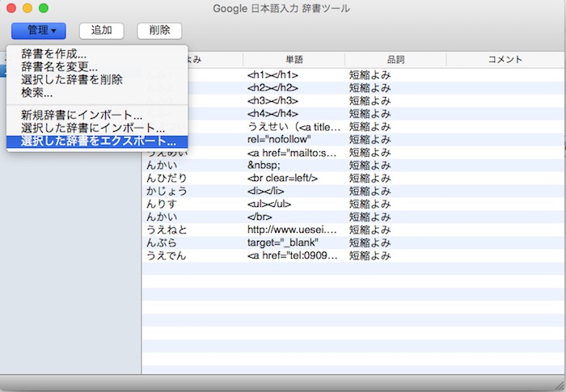The height and width of the screenshot is (392, 566).
Task: Select the &nbsp; word cell
Action: (264, 166)
